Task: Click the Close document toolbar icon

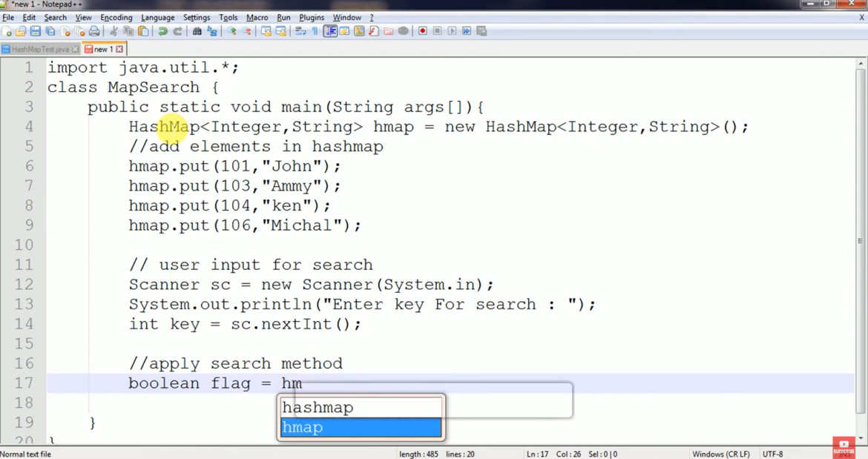Action: coord(65,31)
